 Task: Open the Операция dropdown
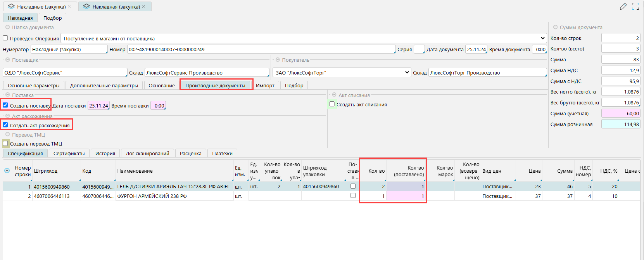(542, 38)
